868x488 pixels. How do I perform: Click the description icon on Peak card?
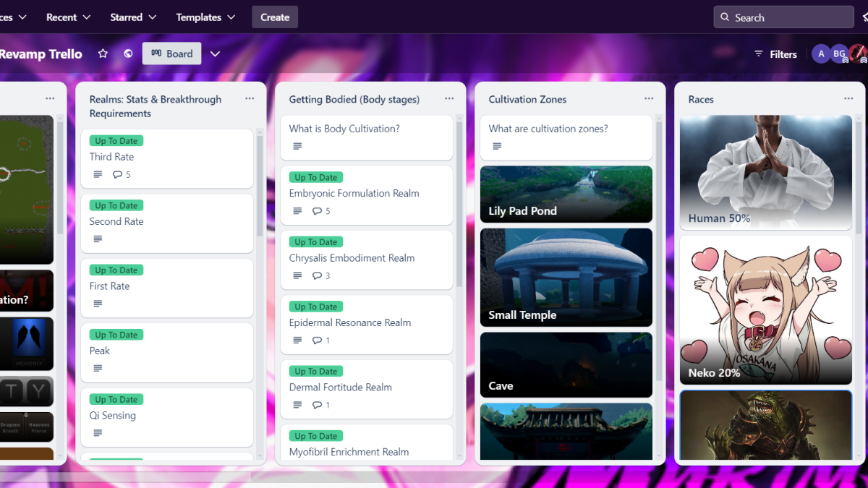(x=98, y=367)
